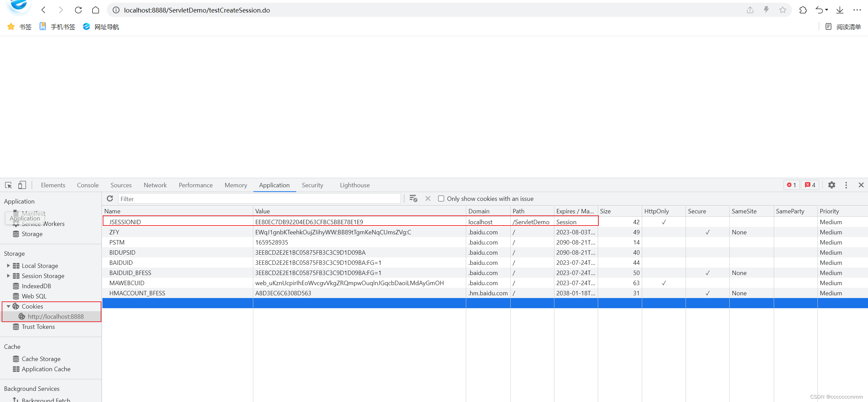The width and height of the screenshot is (868, 402).
Task: Select the JSESSIONID cookie row
Action: (125, 222)
